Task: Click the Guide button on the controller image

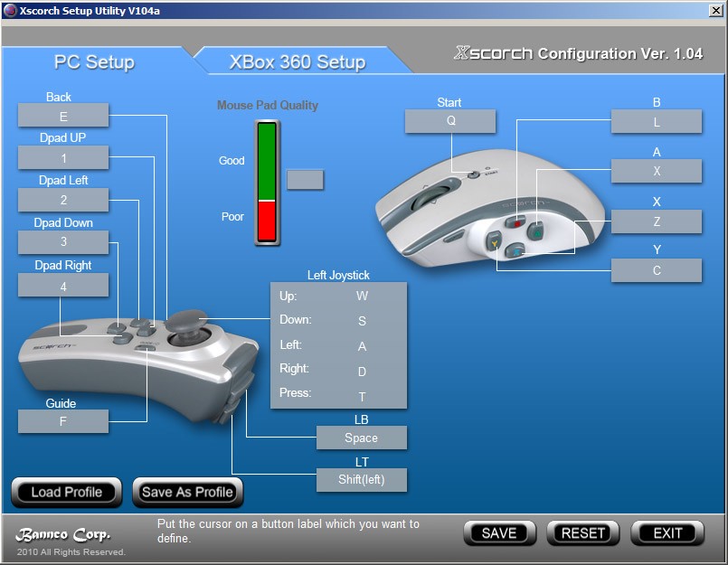Action: click(x=146, y=347)
